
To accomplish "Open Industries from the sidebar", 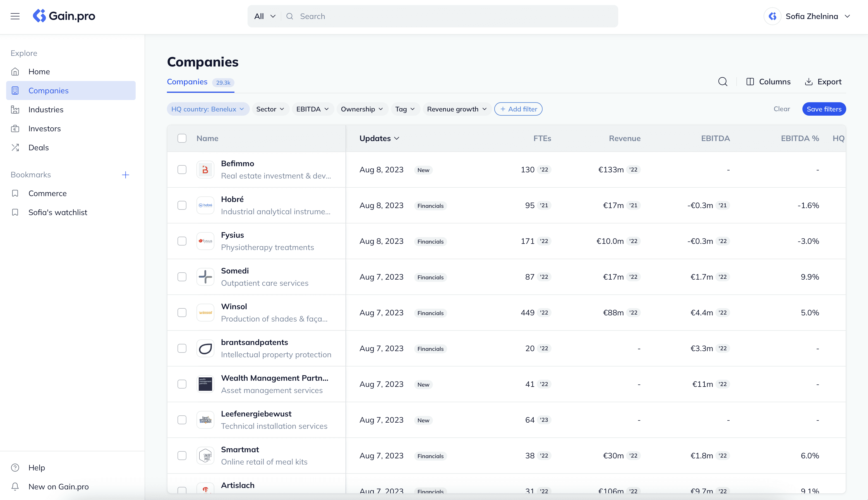I will click(71, 109).
